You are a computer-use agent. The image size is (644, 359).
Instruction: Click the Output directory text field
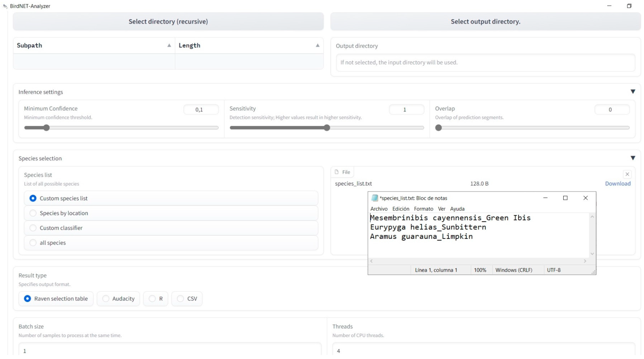tap(485, 62)
